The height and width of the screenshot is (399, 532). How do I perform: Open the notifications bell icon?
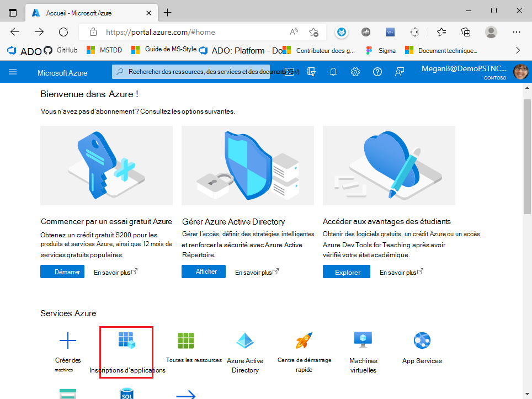click(x=333, y=72)
